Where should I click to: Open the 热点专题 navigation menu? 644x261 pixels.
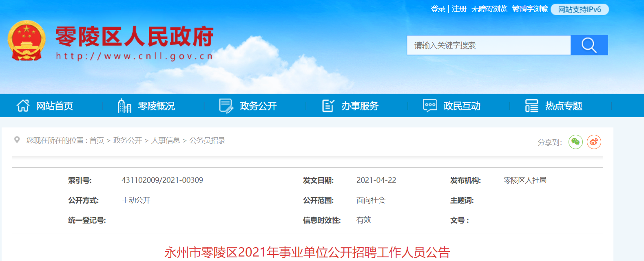(564, 106)
